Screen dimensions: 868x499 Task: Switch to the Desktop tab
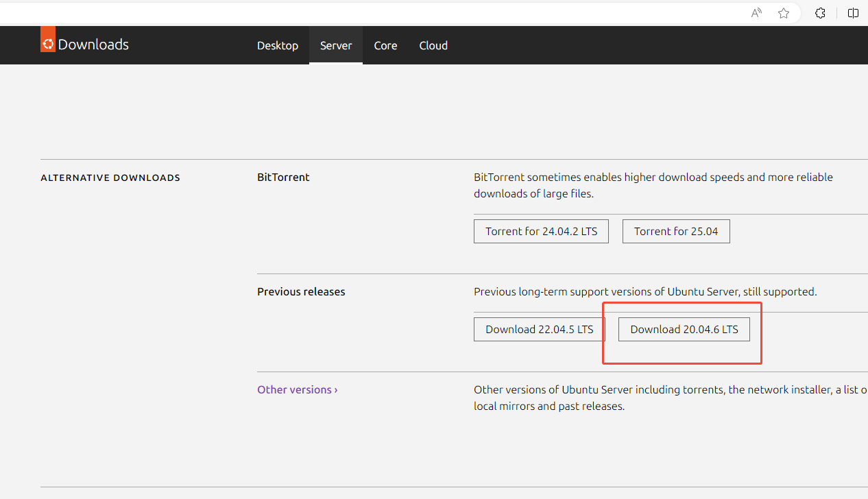coord(278,45)
